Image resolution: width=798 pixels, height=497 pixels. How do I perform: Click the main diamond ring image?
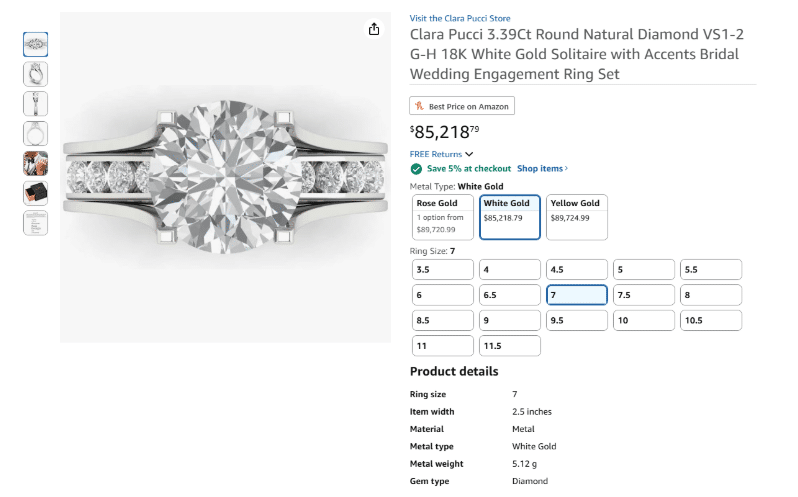pyautogui.click(x=225, y=178)
